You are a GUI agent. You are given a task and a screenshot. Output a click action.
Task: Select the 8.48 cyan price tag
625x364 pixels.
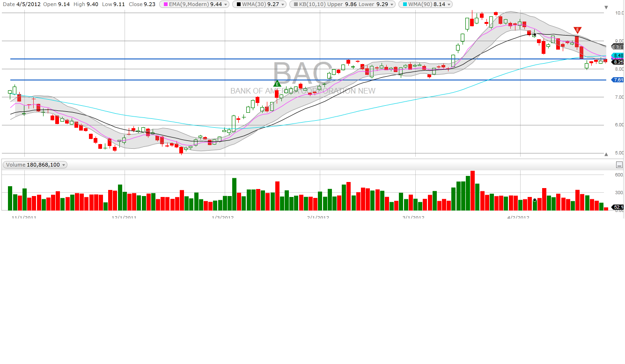(618, 55)
